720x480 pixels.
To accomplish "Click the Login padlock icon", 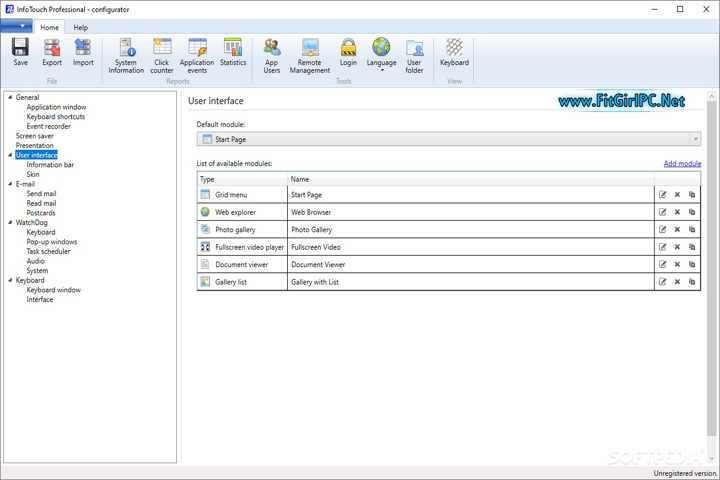I will coord(348,50).
